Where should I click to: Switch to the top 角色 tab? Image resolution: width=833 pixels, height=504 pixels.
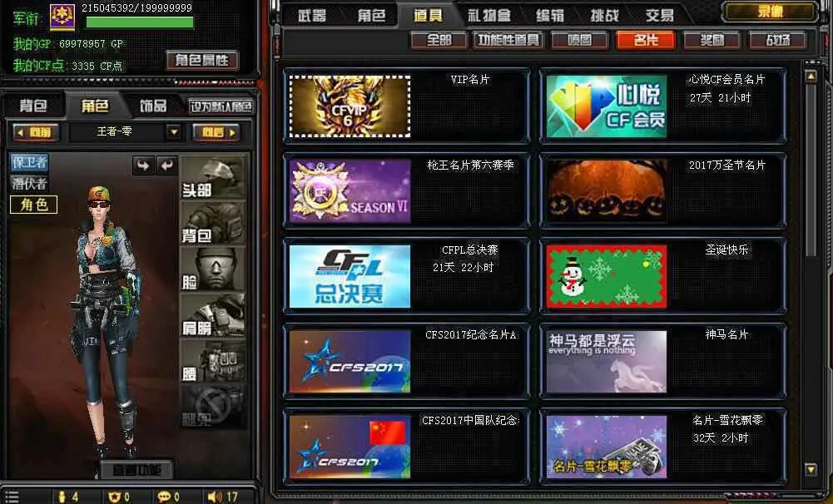click(371, 16)
